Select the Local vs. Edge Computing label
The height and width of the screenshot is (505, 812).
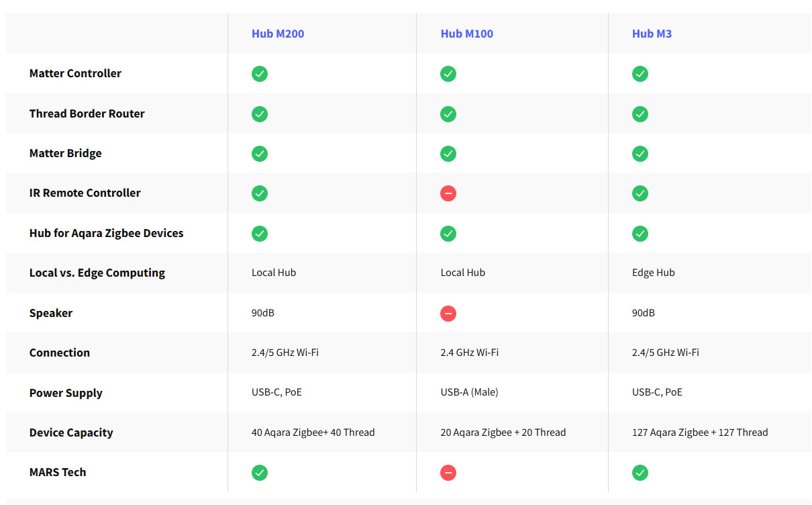(97, 273)
